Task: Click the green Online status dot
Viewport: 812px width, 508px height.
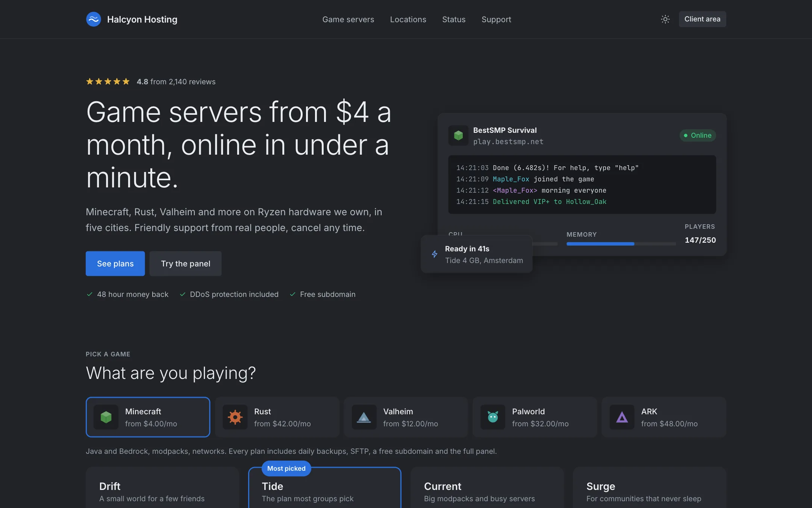Action: click(686, 135)
